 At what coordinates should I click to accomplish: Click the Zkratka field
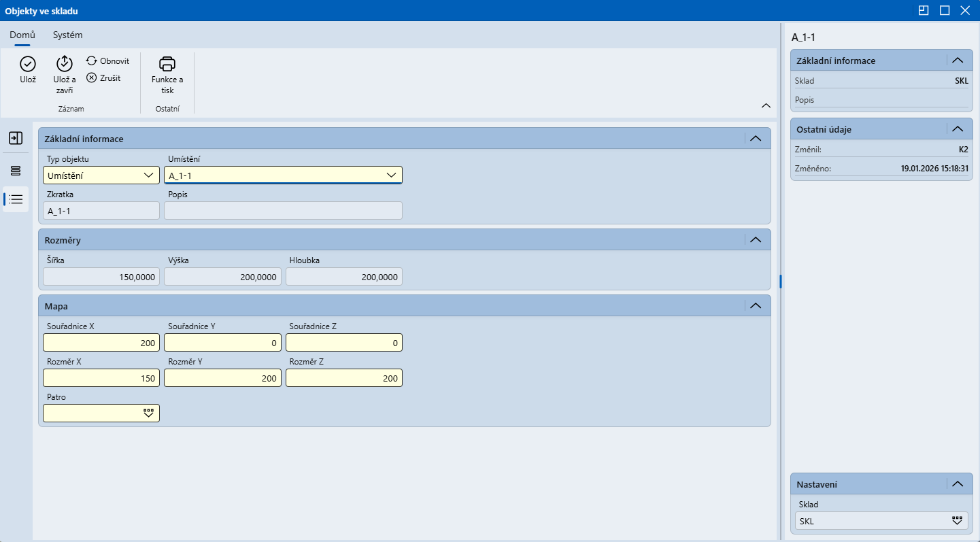coord(101,211)
